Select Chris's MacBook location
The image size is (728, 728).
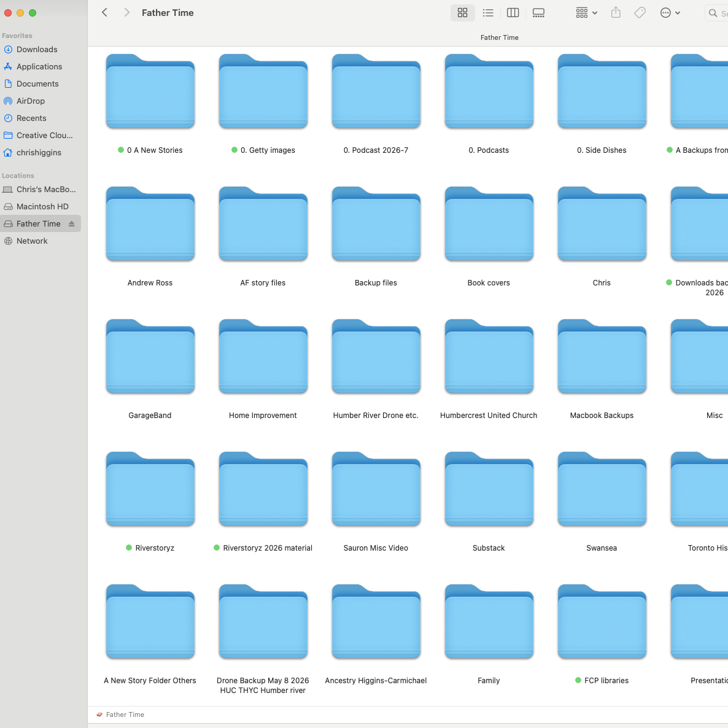pyautogui.click(x=39, y=190)
